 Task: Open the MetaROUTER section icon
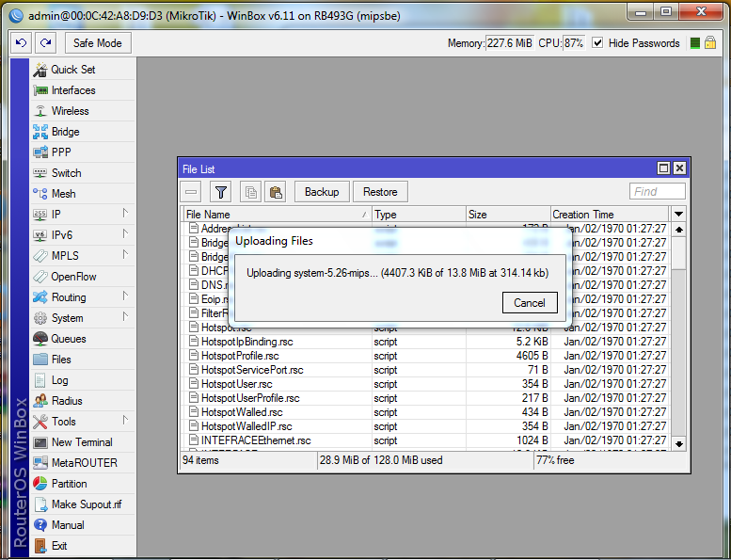[x=40, y=462]
